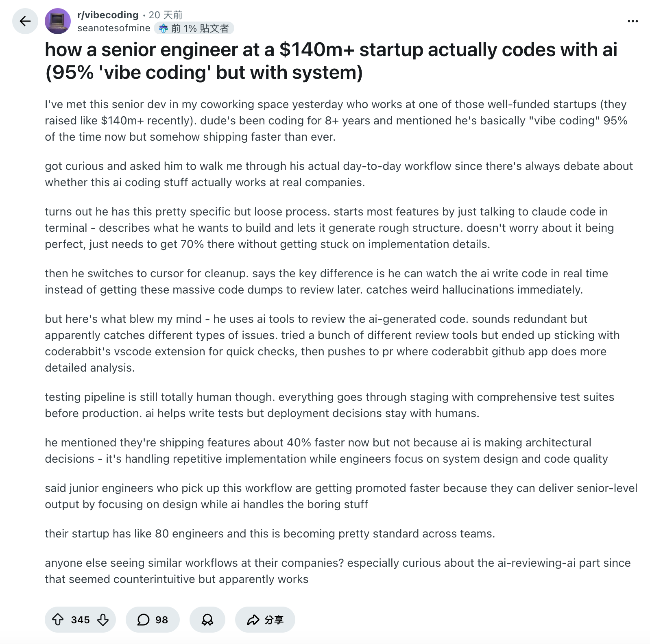Click the paragraph about 80 engineers
Image resolution: width=650 pixels, height=644 pixels.
click(270, 533)
